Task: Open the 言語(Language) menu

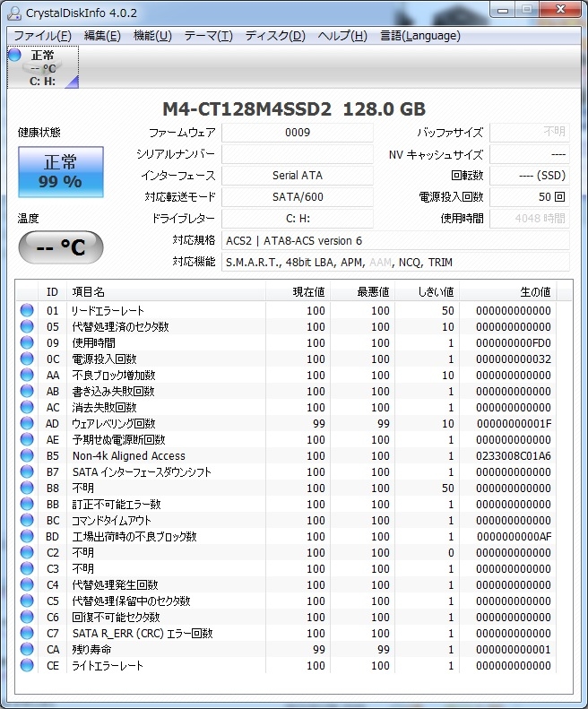Action: coord(420,36)
